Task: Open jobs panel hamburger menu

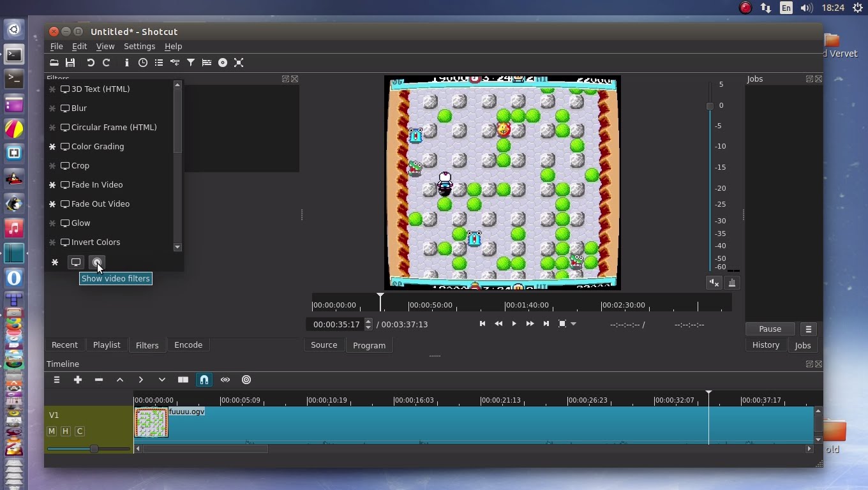Action: pos(809,329)
